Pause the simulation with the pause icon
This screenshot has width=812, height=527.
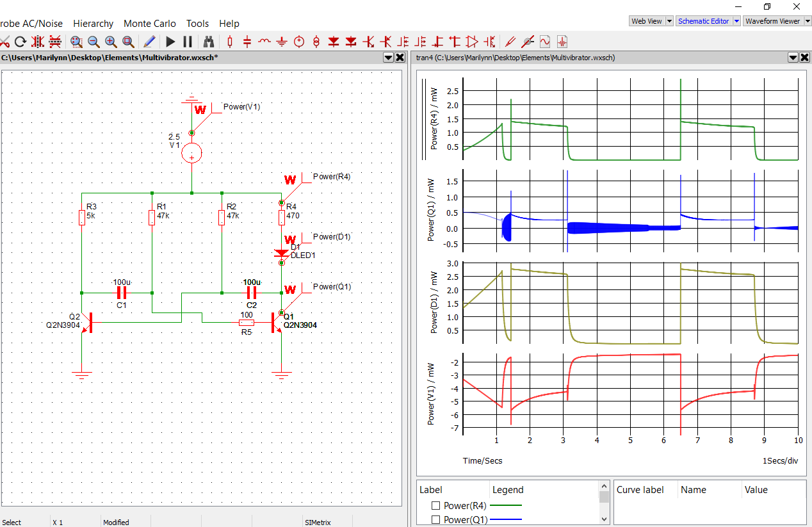tap(188, 42)
